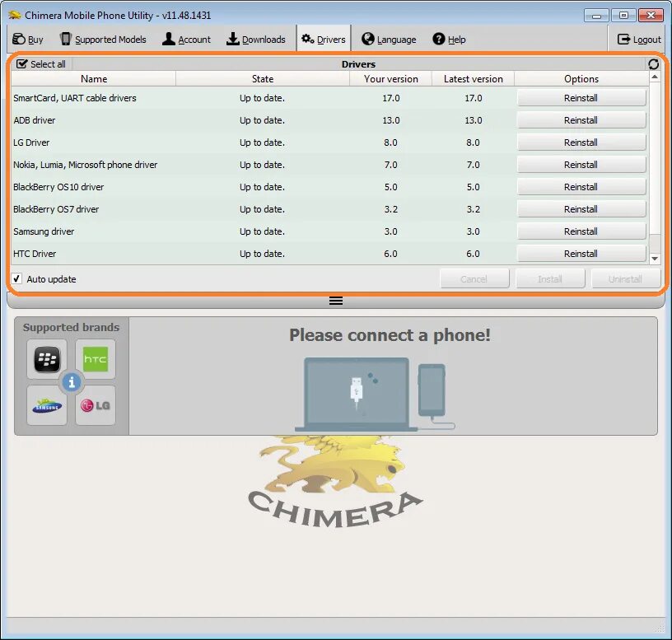Sort by the Name column header

94,79
